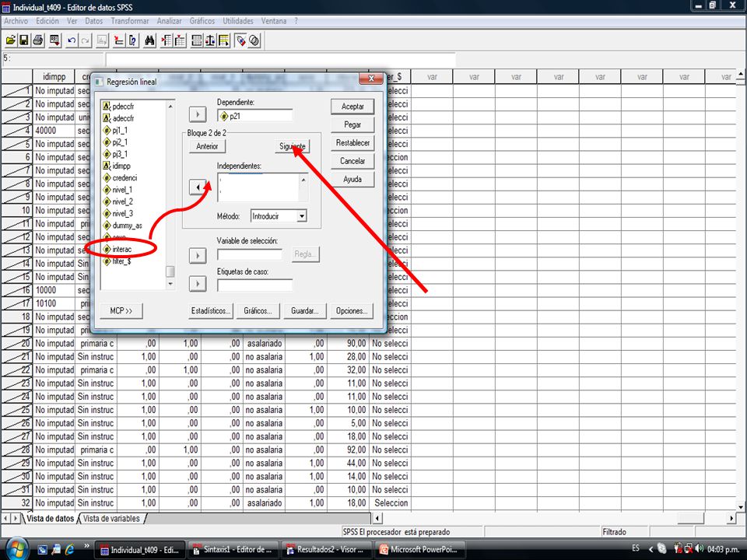
Task: Click the variable list scrollbar down arrow
Action: coord(170,284)
